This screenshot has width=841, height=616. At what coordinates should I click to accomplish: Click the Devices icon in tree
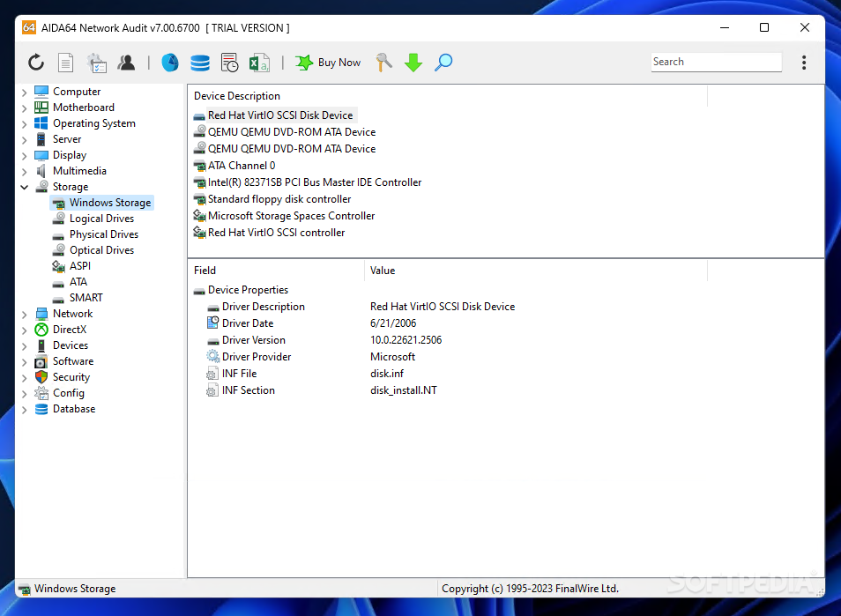(41, 345)
